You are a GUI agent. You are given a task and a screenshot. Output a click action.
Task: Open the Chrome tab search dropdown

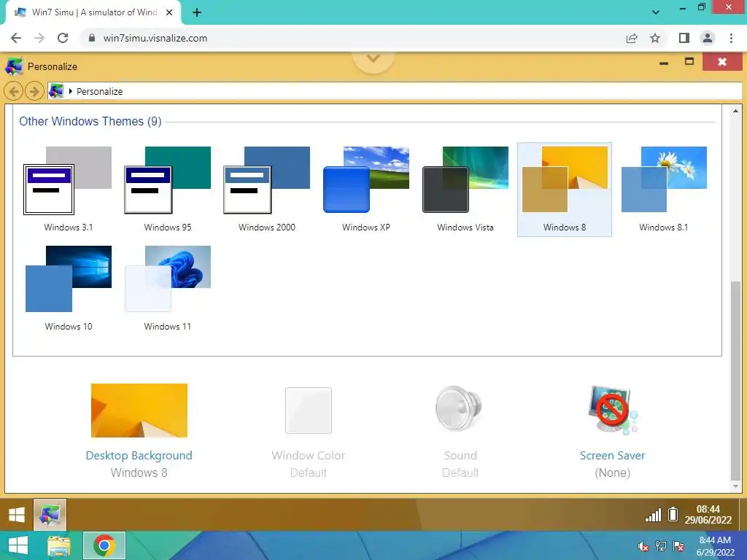click(x=656, y=12)
